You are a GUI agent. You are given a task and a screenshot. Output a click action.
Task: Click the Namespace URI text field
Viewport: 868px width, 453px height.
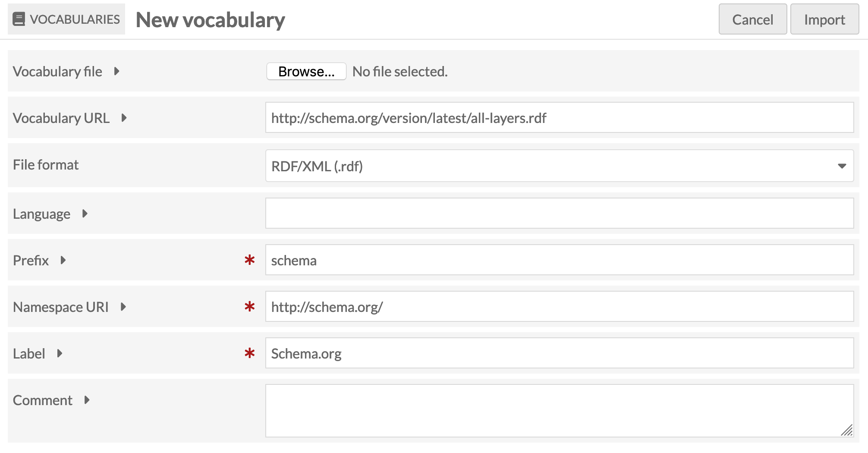point(560,306)
